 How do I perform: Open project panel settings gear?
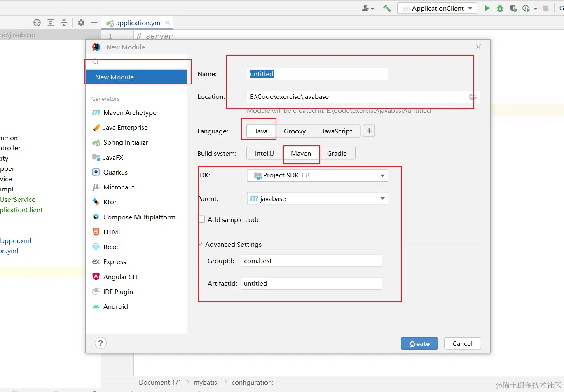81,23
